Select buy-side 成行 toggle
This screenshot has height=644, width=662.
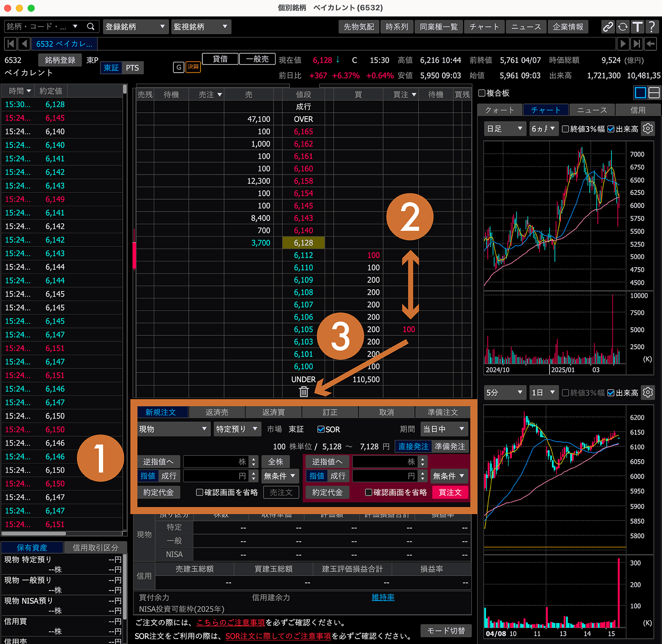point(338,476)
